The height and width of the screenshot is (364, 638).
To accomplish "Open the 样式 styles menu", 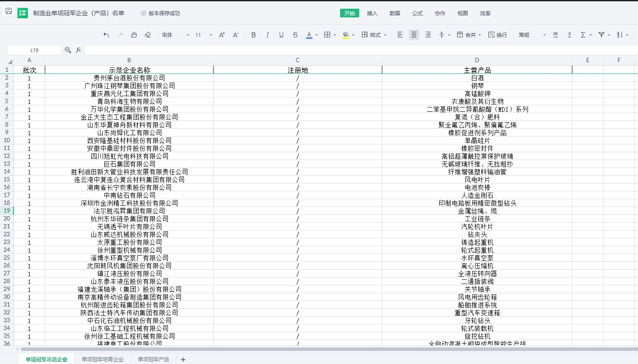I will (x=374, y=35).
